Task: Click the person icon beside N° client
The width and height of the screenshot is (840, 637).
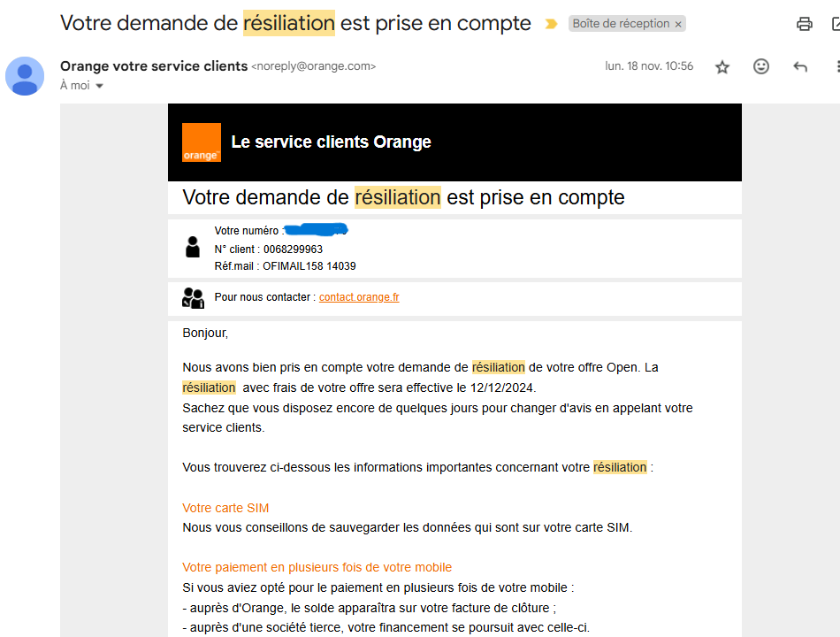Action: tap(193, 247)
